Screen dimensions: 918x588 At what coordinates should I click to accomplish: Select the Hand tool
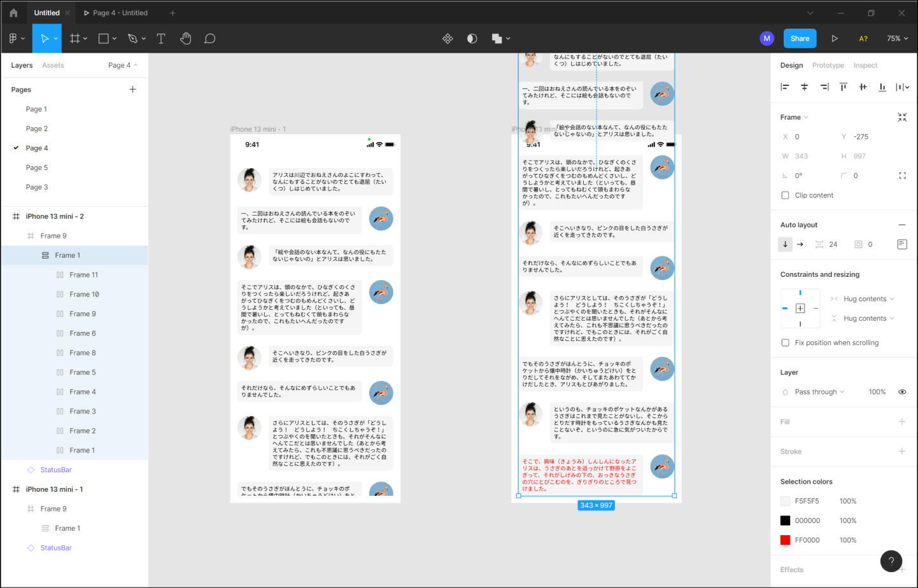coord(185,39)
